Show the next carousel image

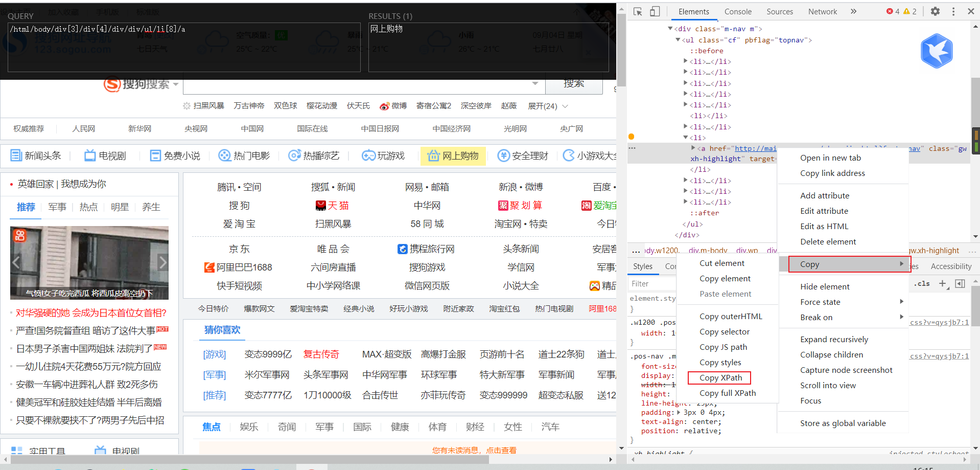162,262
